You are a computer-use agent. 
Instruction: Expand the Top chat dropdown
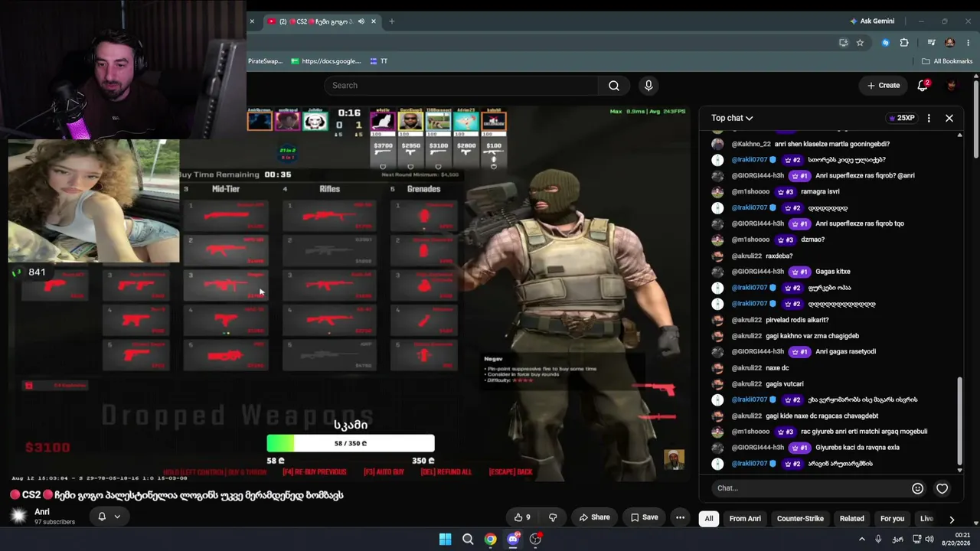pyautogui.click(x=732, y=118)
